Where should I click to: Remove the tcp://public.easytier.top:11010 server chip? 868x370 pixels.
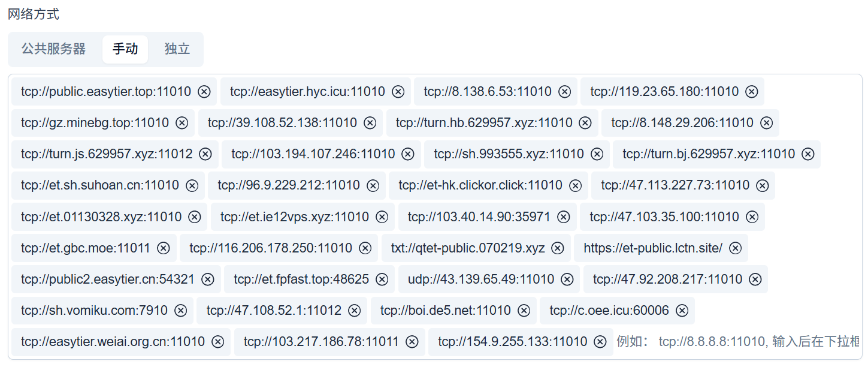pyautogui.click(x=204, y=92)
